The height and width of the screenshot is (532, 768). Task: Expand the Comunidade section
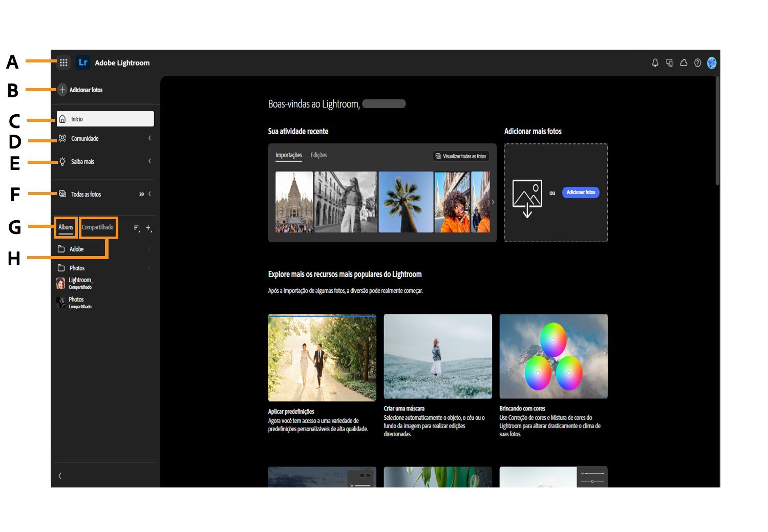coord(149,138)
